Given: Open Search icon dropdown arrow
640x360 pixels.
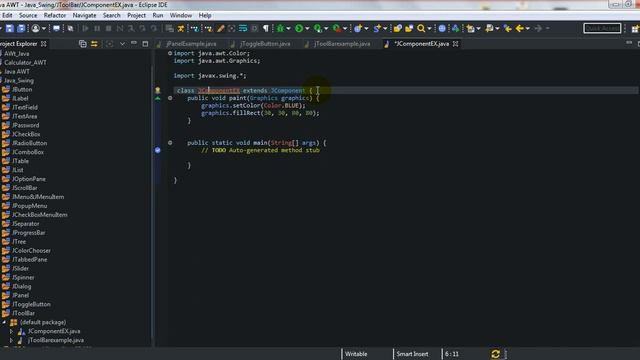Looking at the screenshot, I should [x=429, y=29].
